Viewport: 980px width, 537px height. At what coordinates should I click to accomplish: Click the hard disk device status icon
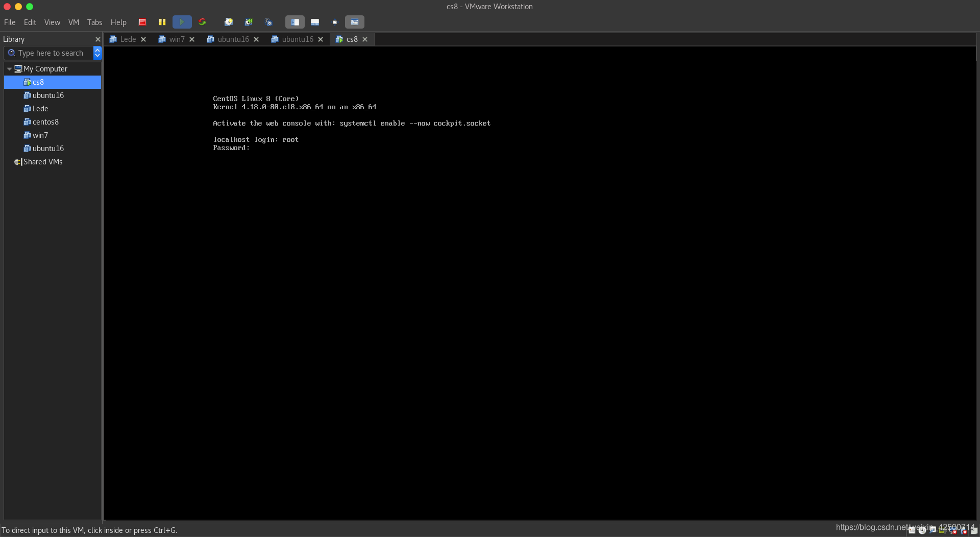point(912,530)
